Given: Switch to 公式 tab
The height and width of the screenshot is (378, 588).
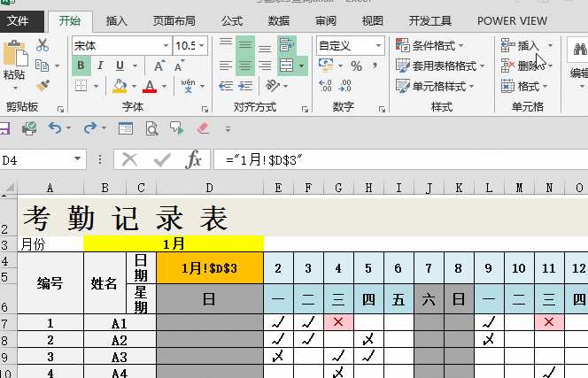Looking at the screenshot, I should tap(232, 21).
